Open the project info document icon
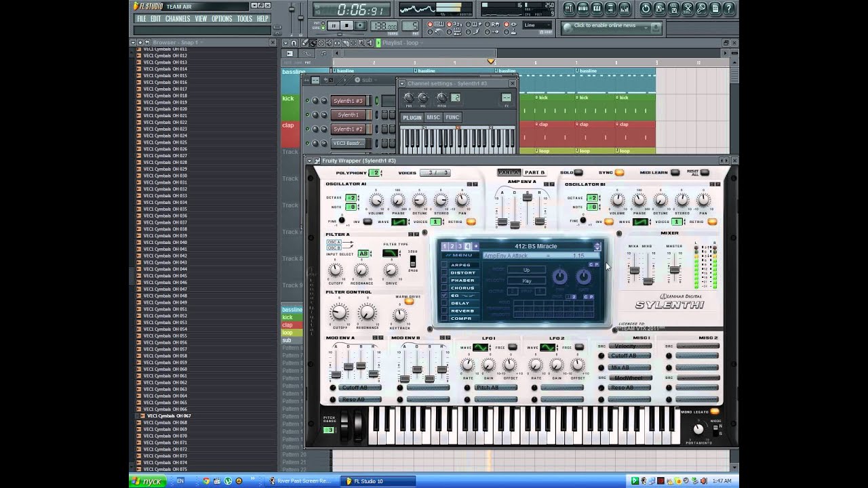868x488 pixels. point(715,9)
